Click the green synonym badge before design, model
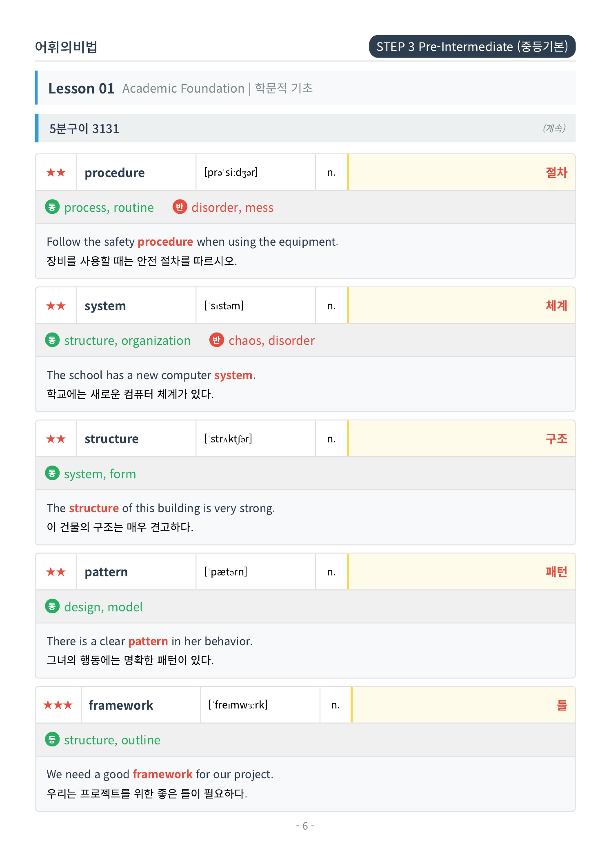 [x=52, y=606]
